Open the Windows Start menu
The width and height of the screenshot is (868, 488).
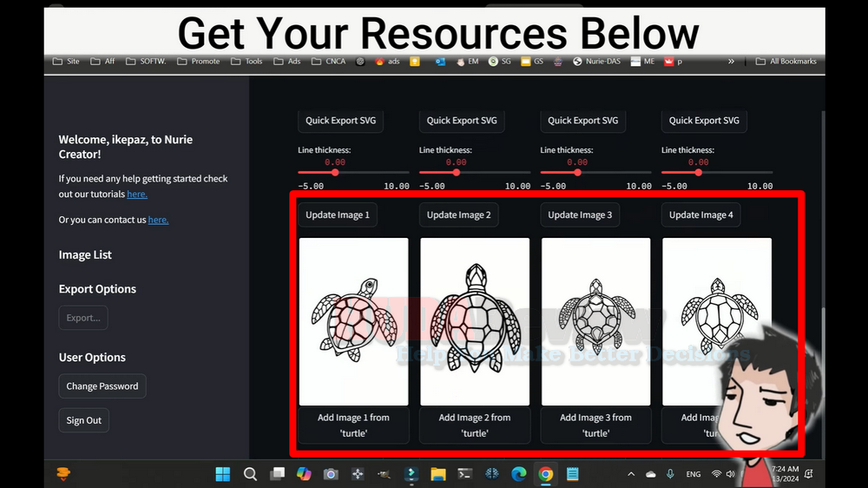(x=223, y=474)
